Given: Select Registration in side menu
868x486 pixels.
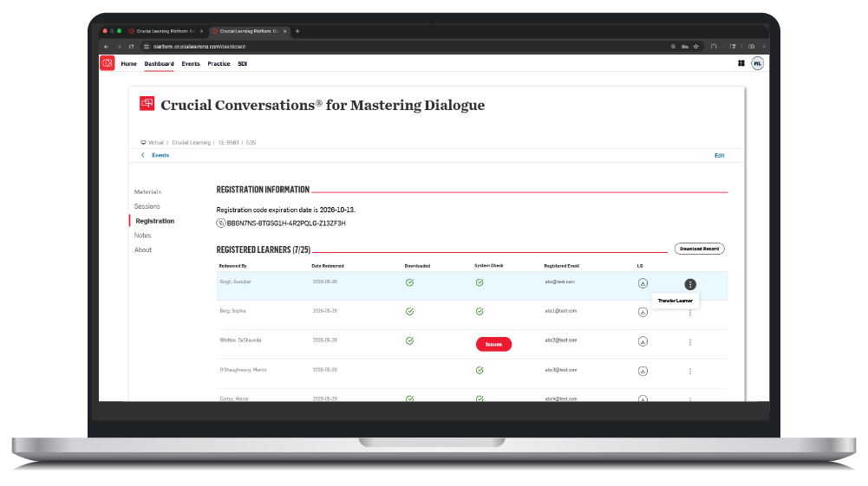Looking at the screenshot, I should (x=155, y=221).
